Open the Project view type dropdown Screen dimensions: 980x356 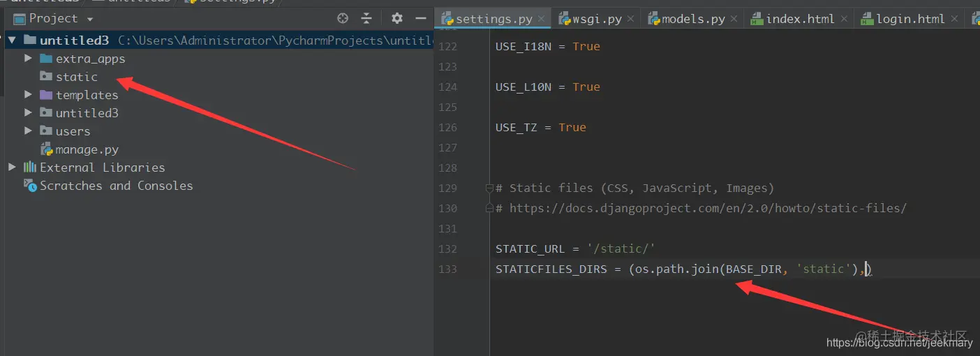[x=90, y=20]
